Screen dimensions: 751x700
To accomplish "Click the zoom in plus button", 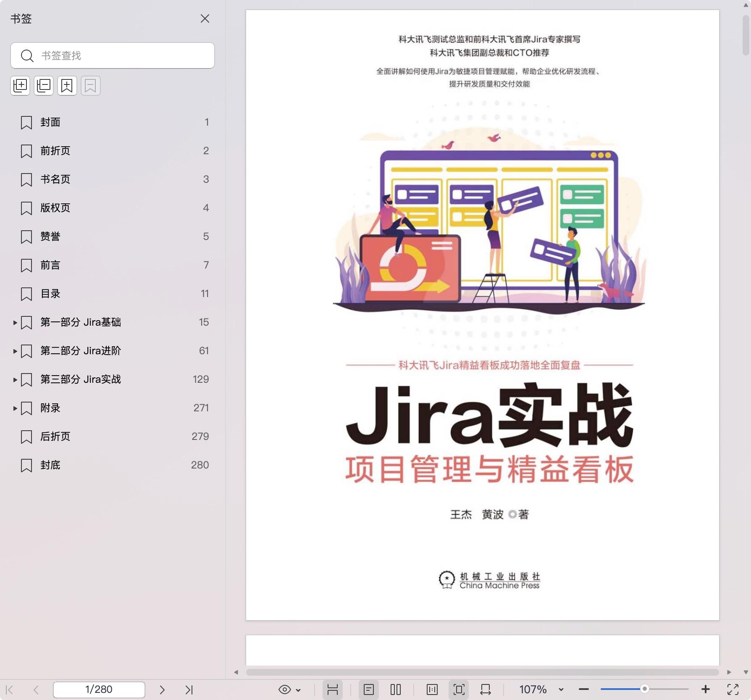I will 706,689.
